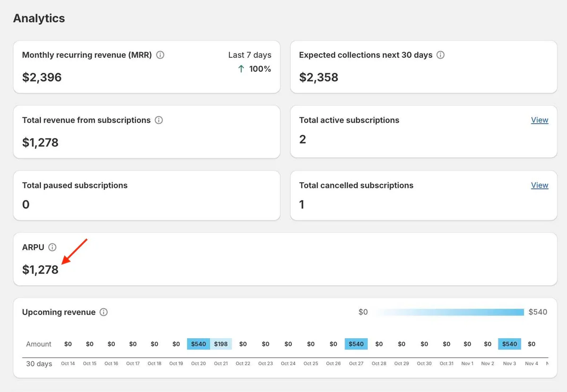Click the 'Total paused subscriptions' label
Image resolution: width=567 pixels, height=392 pixels.
tap(75, 185)
